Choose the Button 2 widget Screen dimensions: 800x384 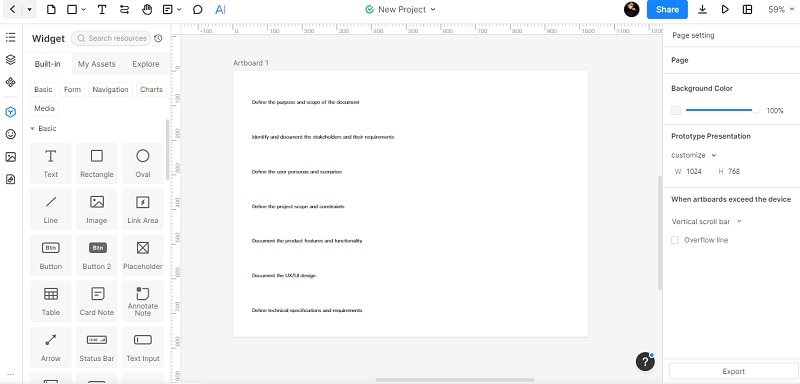pos(96,255)
